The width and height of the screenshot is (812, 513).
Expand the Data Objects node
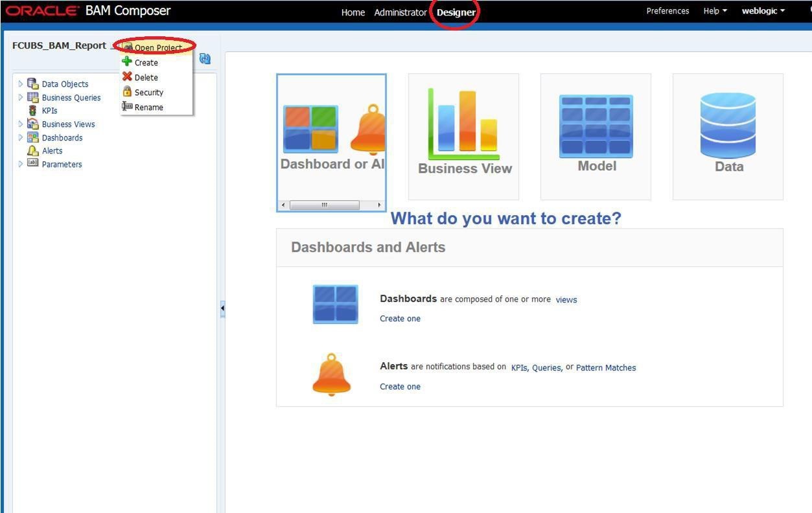click(x=21, y=84)
